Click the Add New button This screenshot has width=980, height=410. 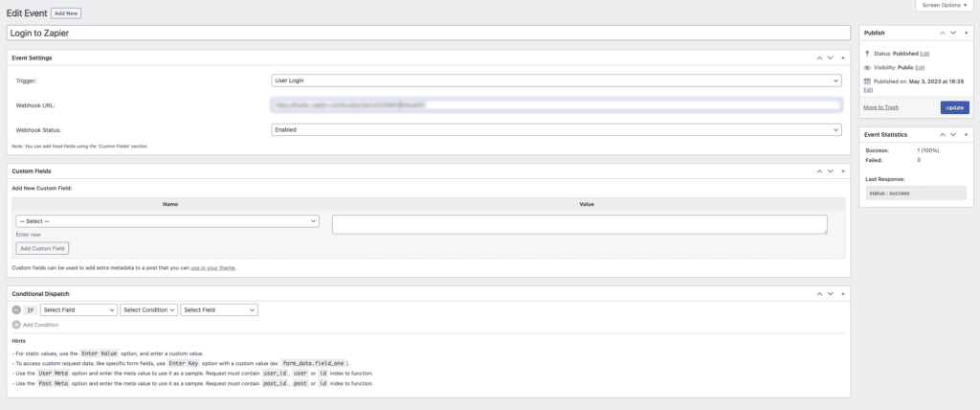(x=66, y=13)
